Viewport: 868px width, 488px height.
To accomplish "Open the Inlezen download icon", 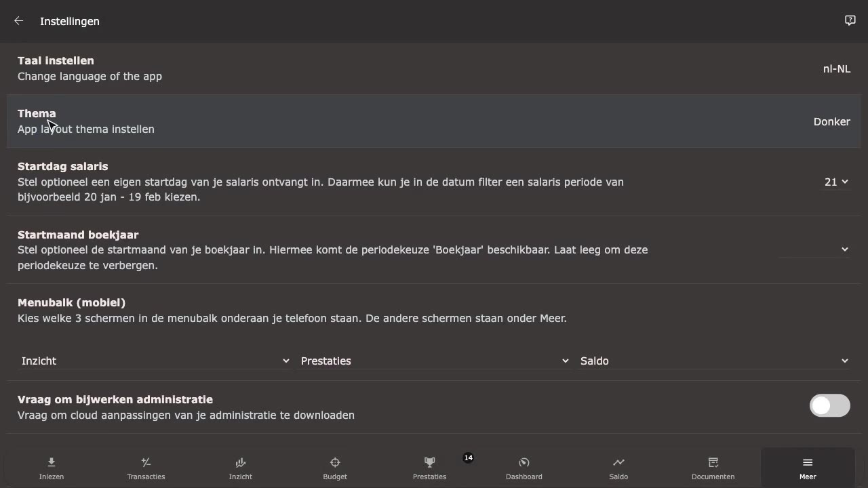I will pyautogui.click(x=52, y=462).
